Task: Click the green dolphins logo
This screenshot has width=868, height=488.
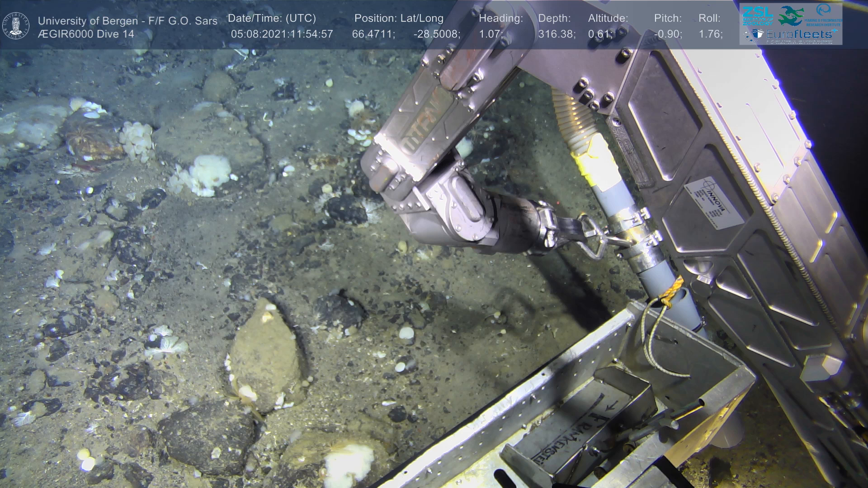Action: pyautogui.click(x=790, y=16)
